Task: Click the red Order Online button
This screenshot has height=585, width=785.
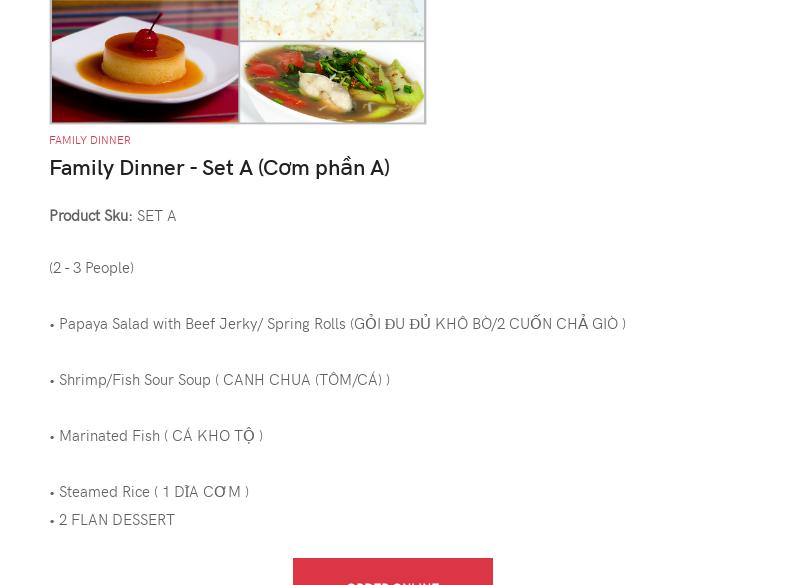Action: 392,571
